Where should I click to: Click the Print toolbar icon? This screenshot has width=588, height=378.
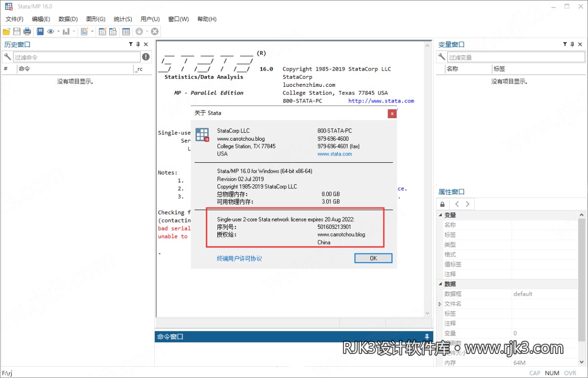(x=27, y=31)
